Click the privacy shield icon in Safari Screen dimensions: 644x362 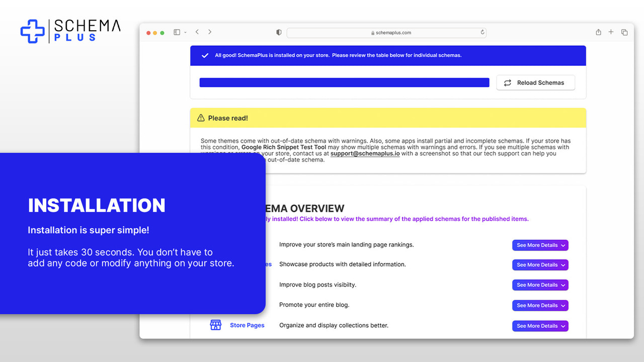(x=279, y=32)
